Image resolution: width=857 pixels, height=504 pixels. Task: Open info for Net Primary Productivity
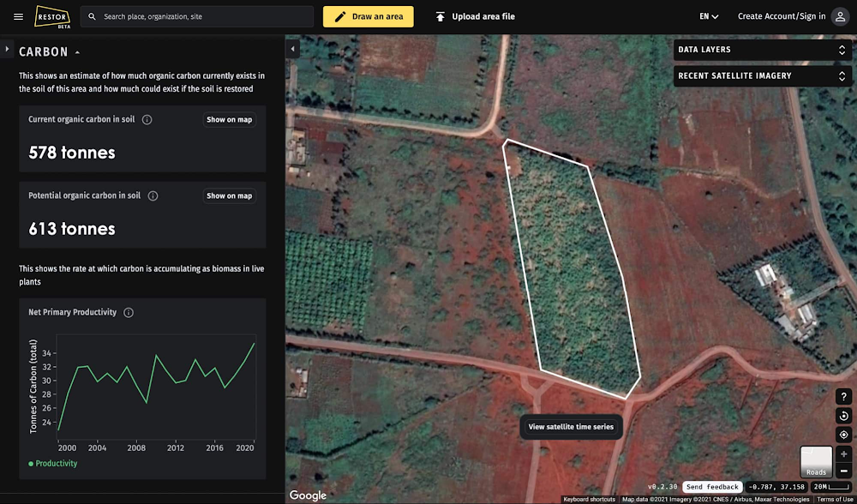129,313
